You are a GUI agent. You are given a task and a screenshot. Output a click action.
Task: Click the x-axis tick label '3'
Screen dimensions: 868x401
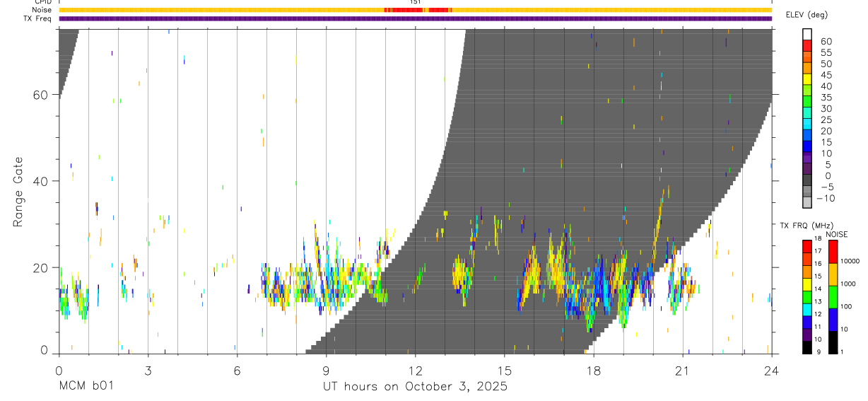pos(148,370)
